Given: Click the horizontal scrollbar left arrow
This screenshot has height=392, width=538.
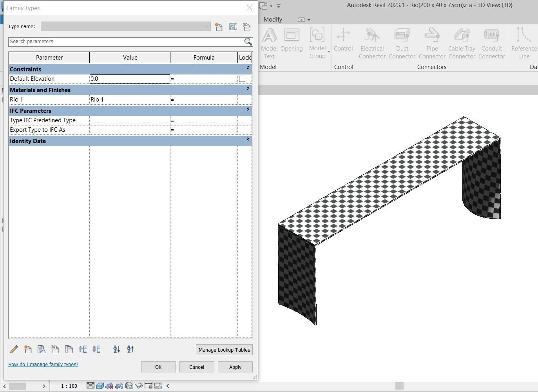Looking at the screenshot, I should (x=5, y=386).
